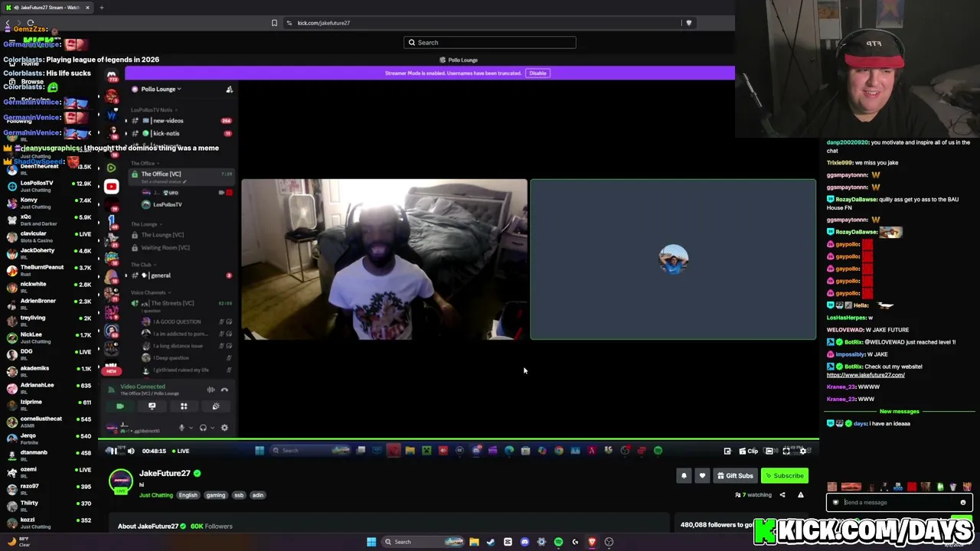Open the avatar-only call participant tile

pyautogui.click(x=674, y=259)
